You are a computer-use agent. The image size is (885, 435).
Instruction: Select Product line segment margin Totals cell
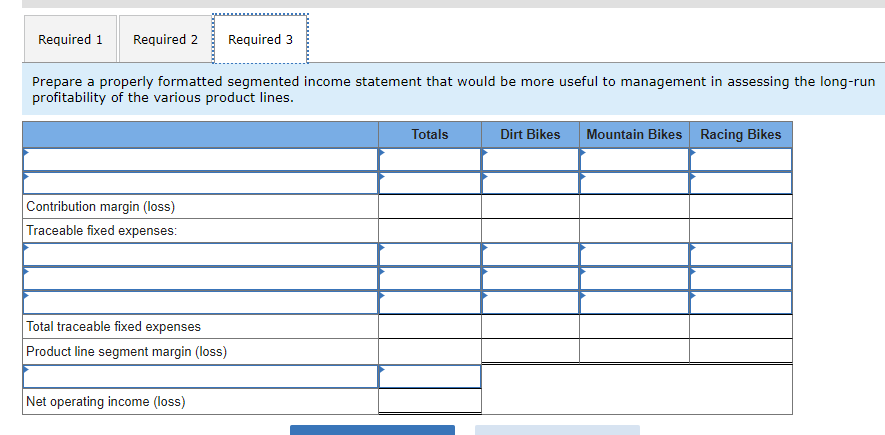pos(430,351)
